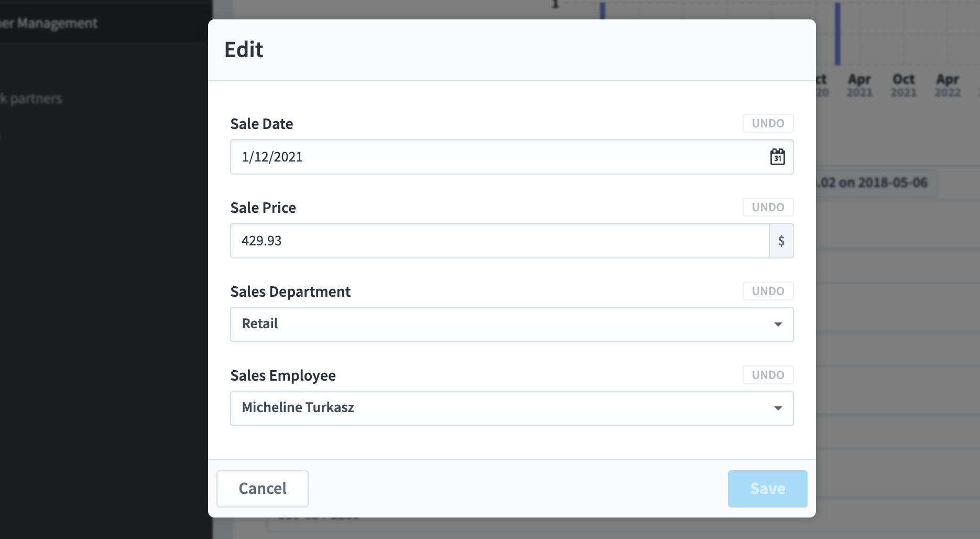Undo changes to Sales Department
Viewport: 980px width, 539px height.
coord(768,291)
